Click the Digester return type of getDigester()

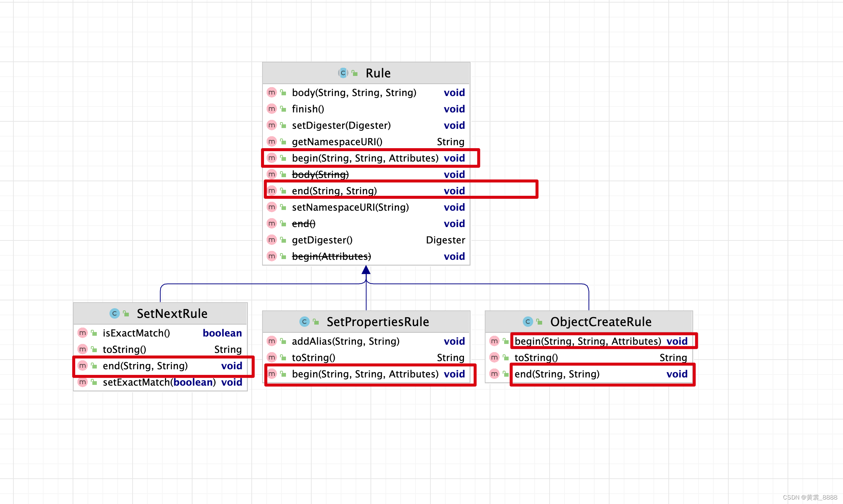tap(445, 240)
